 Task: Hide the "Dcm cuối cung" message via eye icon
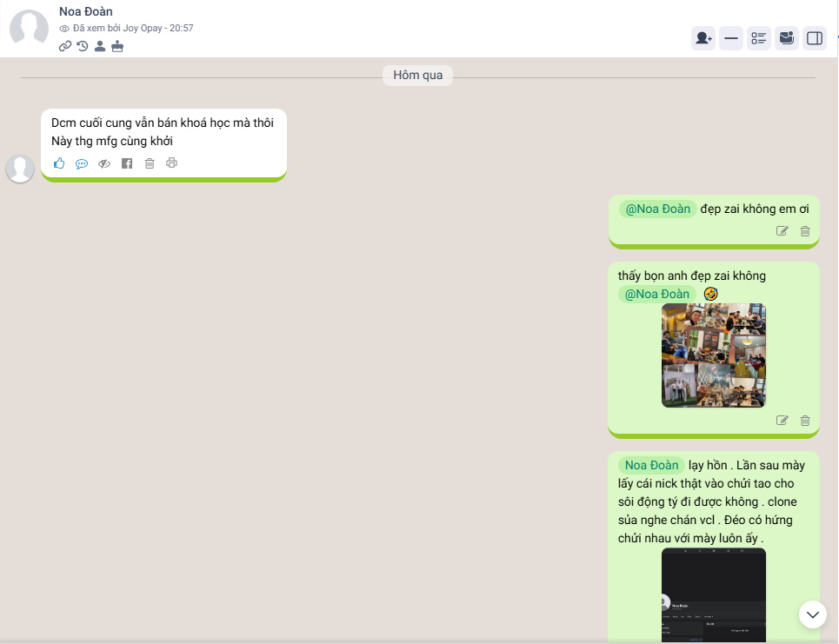[x=104, y=163]
